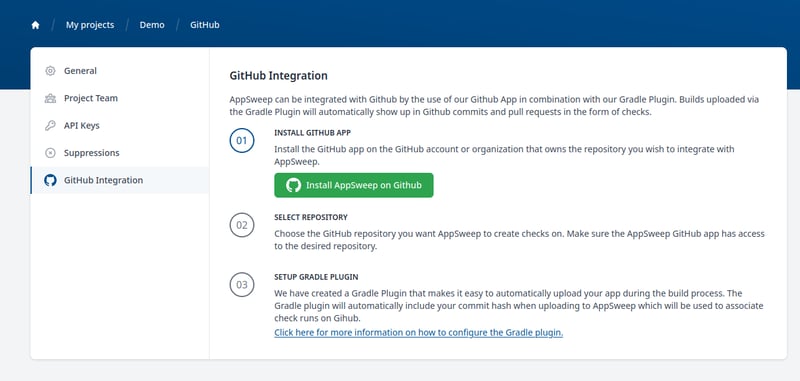
Task: Click Install AppSweep on Github button
Action: [354, 185]
